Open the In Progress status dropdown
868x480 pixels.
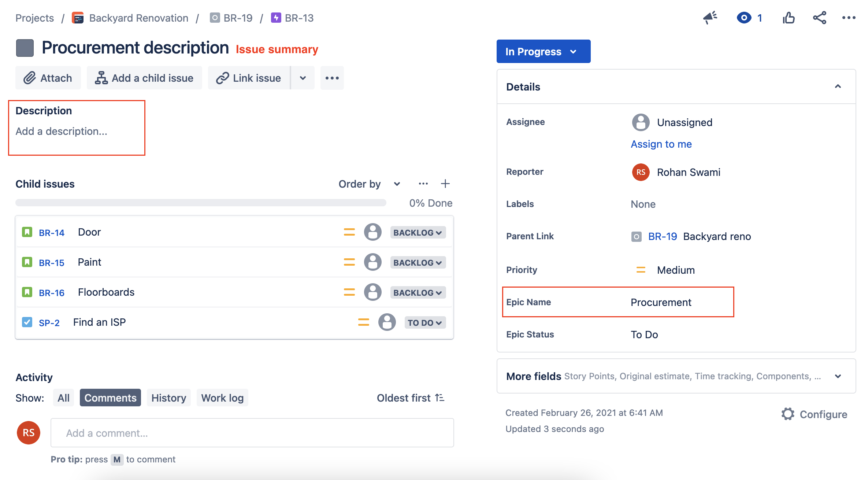tap(543, 51)
